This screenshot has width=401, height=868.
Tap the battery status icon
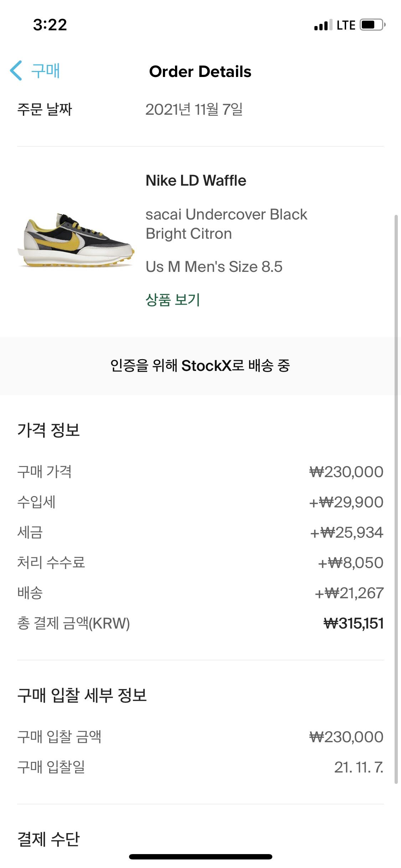(372, 25)
